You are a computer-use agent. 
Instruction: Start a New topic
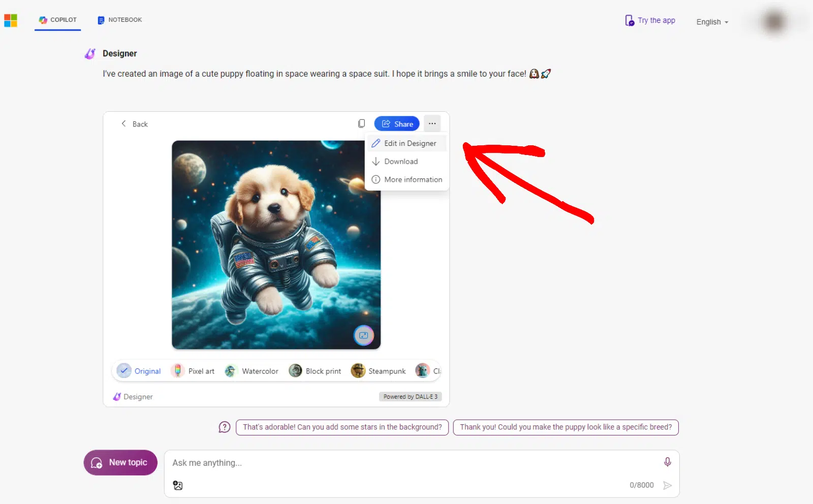(120, 463)
